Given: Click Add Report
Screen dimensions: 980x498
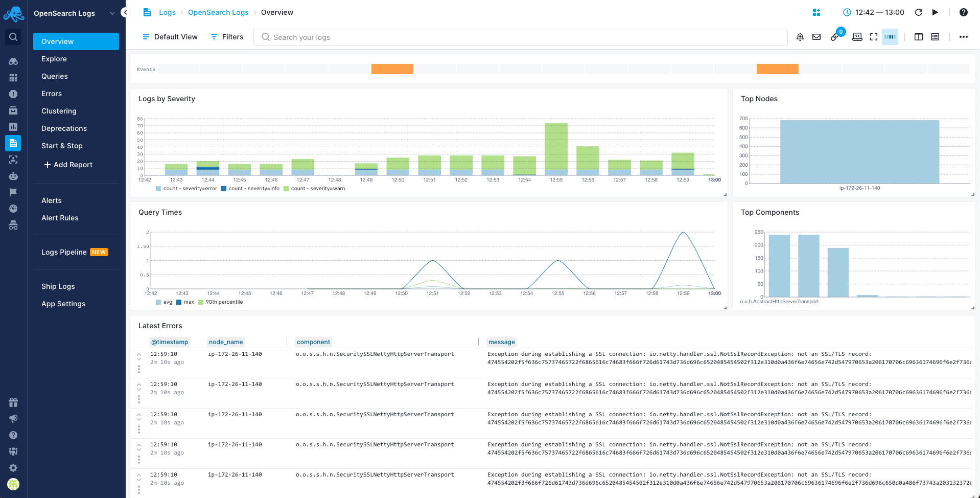Looking at the screenshot, I should (x=68, y=165).
